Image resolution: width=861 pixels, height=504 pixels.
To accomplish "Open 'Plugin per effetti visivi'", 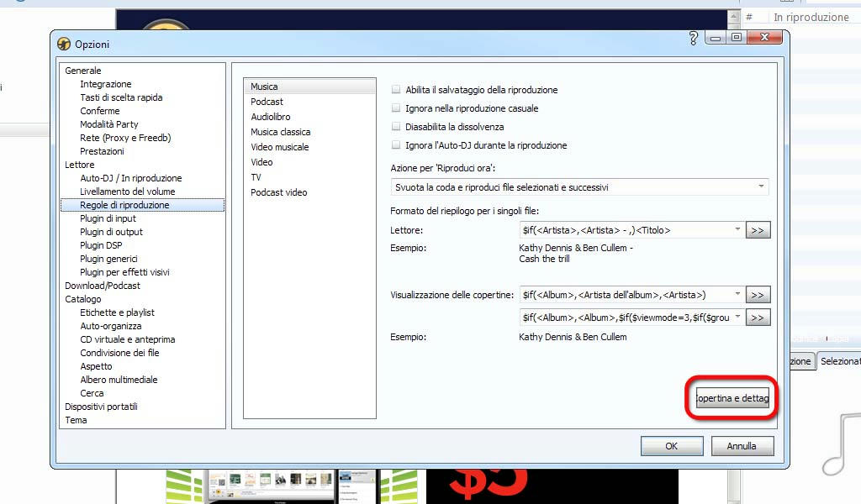I will [x=124, y=272].
